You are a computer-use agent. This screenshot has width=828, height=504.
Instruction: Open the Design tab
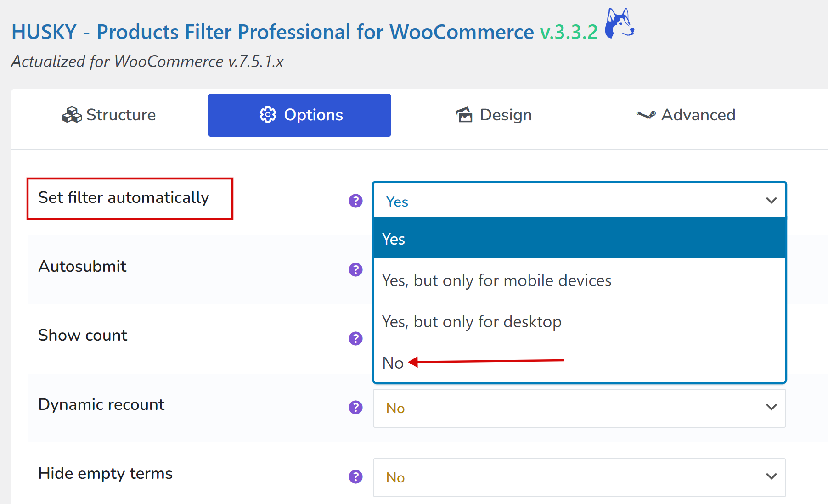(x=494, y=115)
